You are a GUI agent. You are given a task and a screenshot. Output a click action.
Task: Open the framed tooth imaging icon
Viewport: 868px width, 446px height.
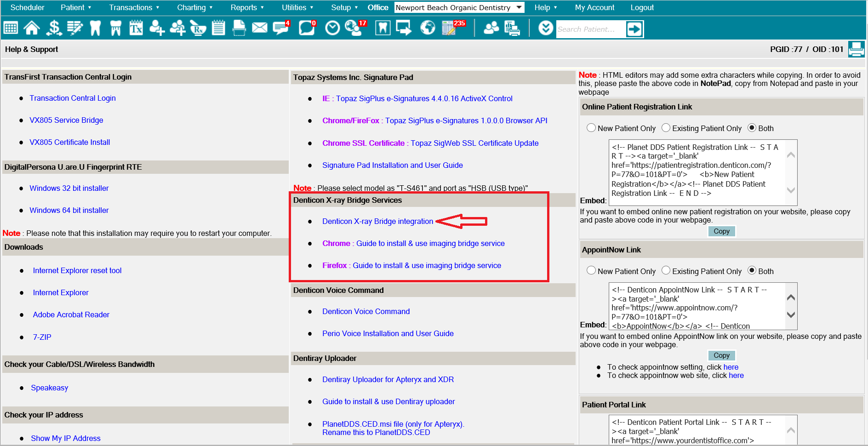click(x=383, y=28)
